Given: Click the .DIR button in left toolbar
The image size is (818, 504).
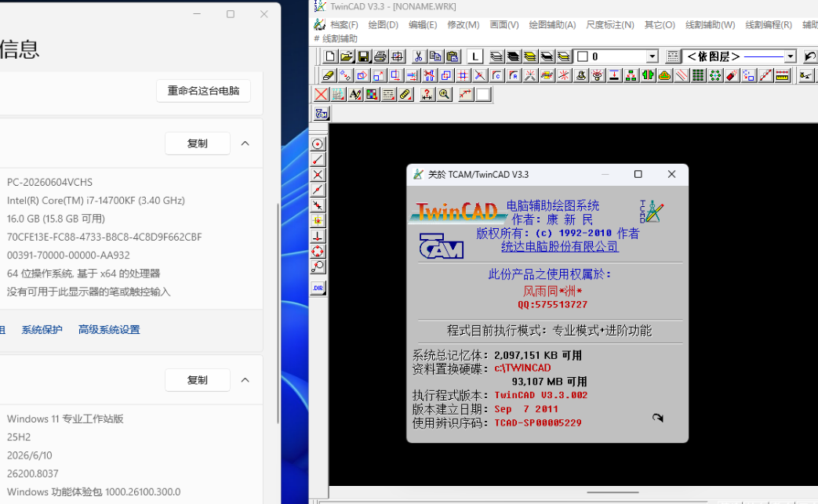Looking at the screenshot, I should coord(318,288).
